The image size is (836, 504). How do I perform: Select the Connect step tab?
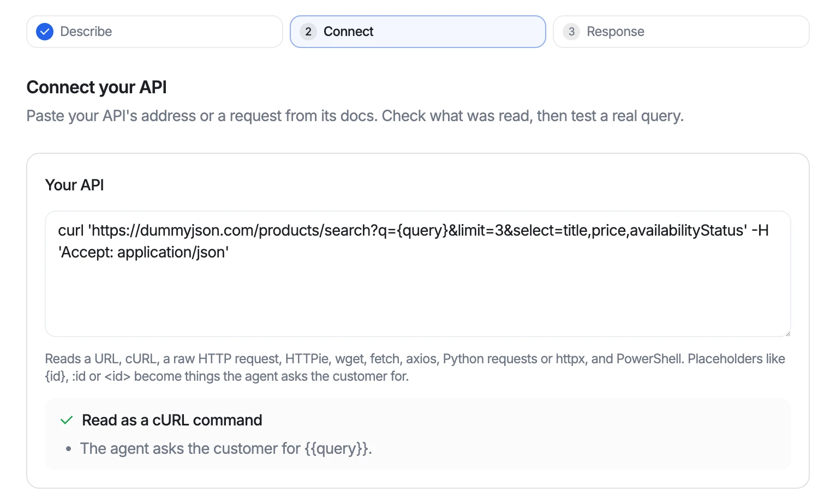[x=418, y=32]
